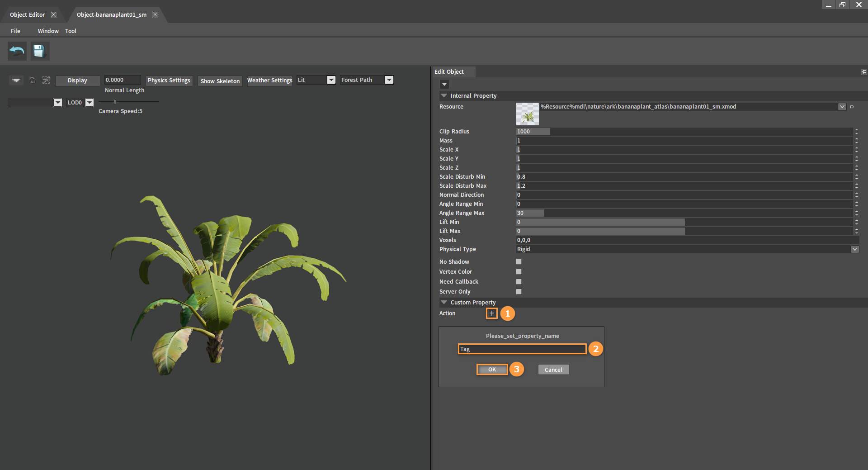Viewport: 868px width, 470px height.
Task: Cancel the property name dialog
Action: (553, 370)
